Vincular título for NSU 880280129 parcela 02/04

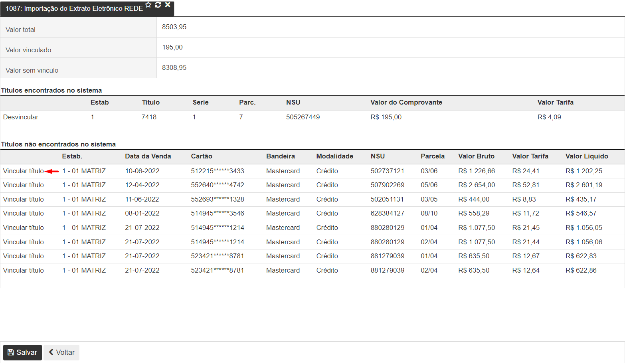(24, 242)
